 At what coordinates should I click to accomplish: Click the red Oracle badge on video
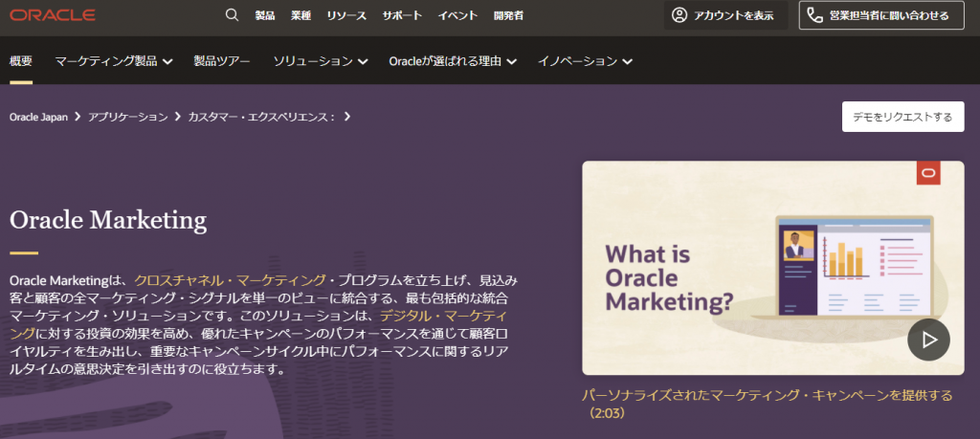928,173
